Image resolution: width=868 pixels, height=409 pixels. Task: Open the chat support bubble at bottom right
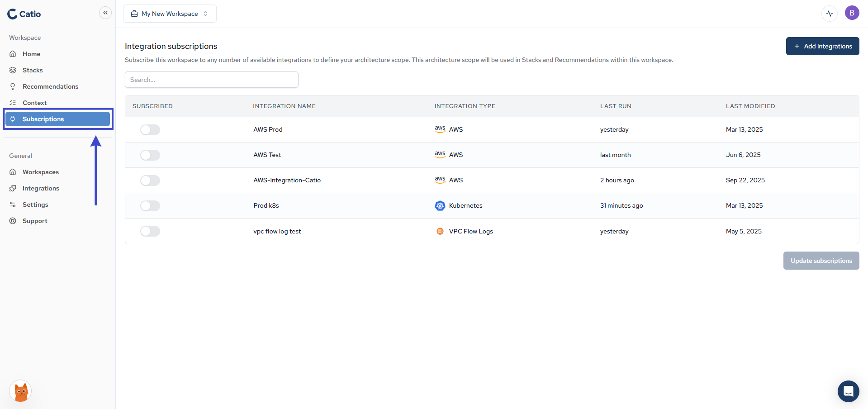(x=848, y=391)
